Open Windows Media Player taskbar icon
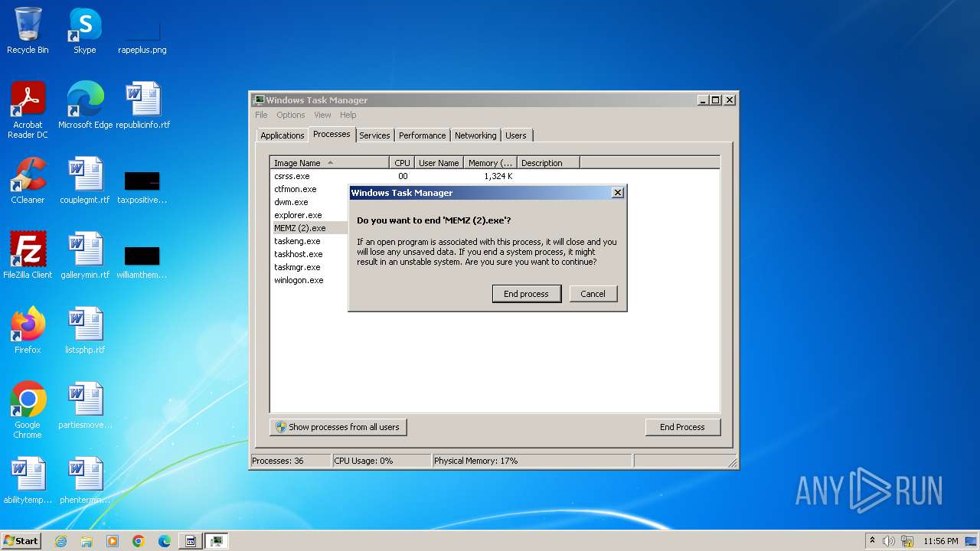 [x=113, y=541]
